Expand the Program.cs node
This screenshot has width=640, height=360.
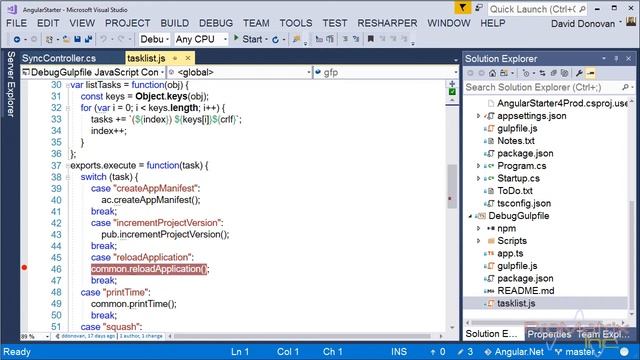click(x=478, y=166)
